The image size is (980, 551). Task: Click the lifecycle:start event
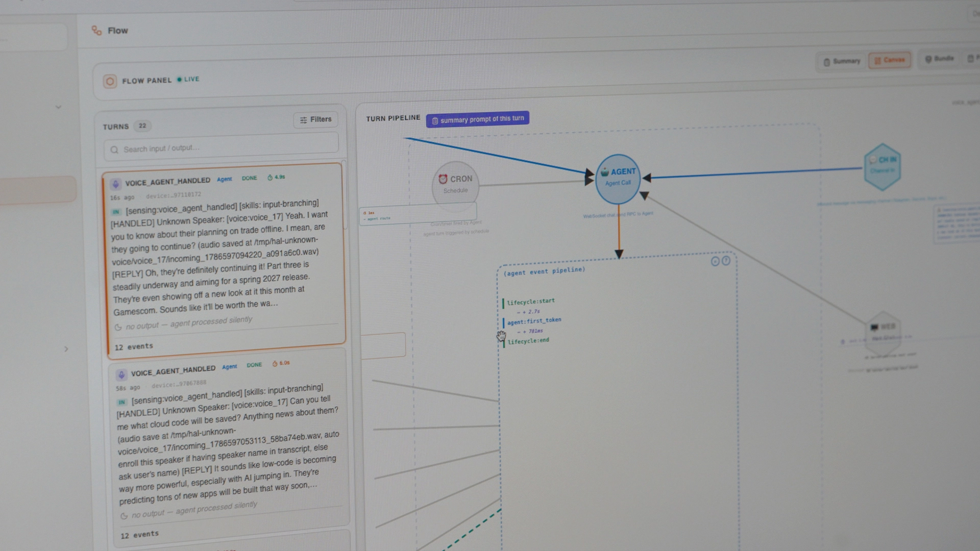click(531, 302)
